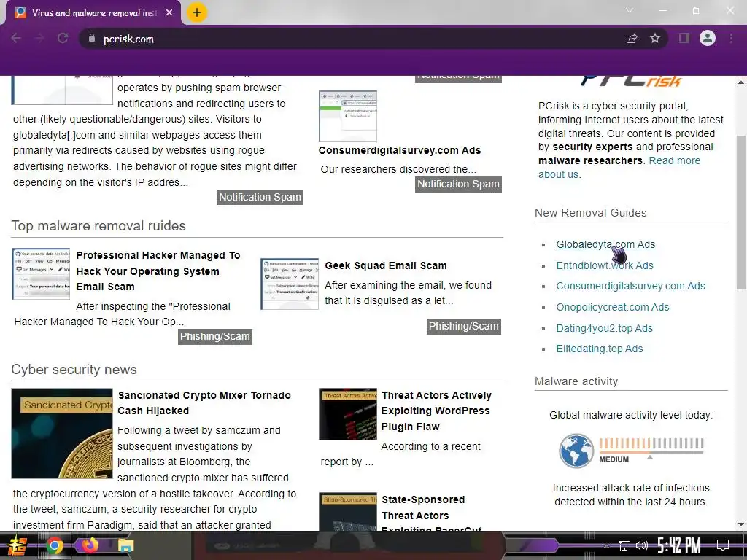Open File Explorer from the taskbar
The image size is (747, 560).
click(125, 545)
